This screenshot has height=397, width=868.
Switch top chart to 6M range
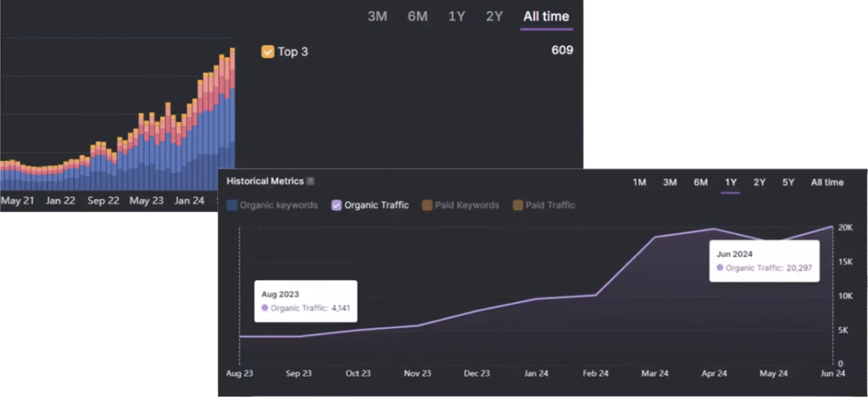coord(417,16)
